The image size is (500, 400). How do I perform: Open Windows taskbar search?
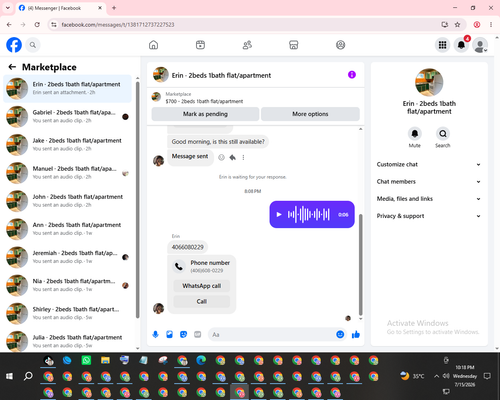(28, 376)
